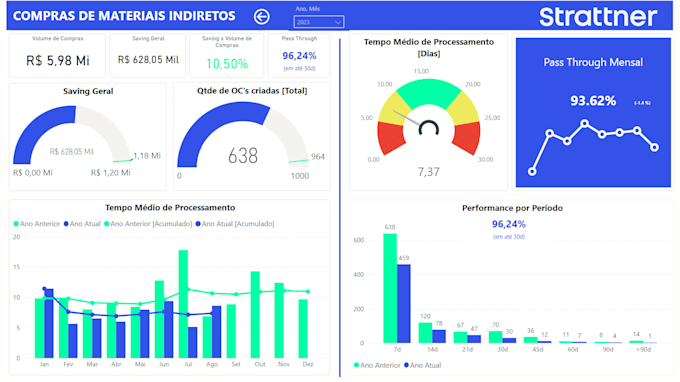This screenshot has width=680, height=382.
Task: Click the Tempo Médio de Processamento chart title
Action: point(170,208)
